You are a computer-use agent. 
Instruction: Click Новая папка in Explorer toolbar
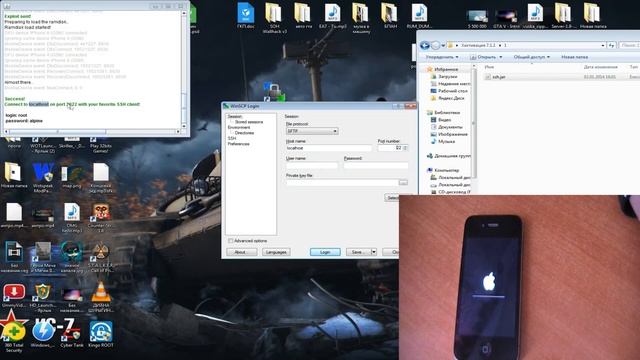pos(574,57)
